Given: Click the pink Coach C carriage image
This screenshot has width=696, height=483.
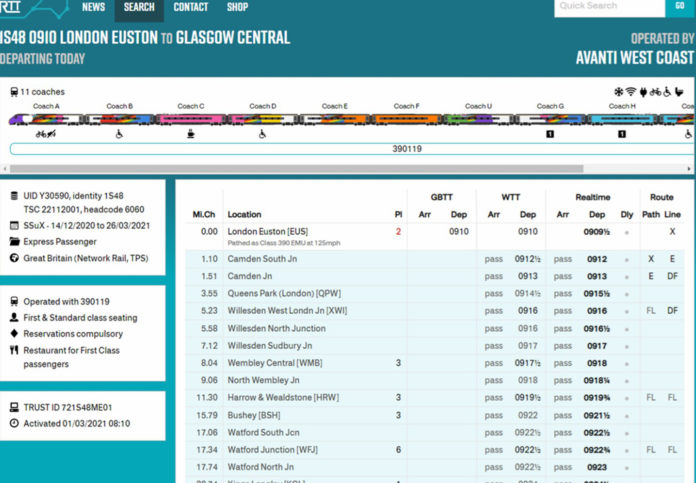Looking at the screenshot, I should coord(191,119).
